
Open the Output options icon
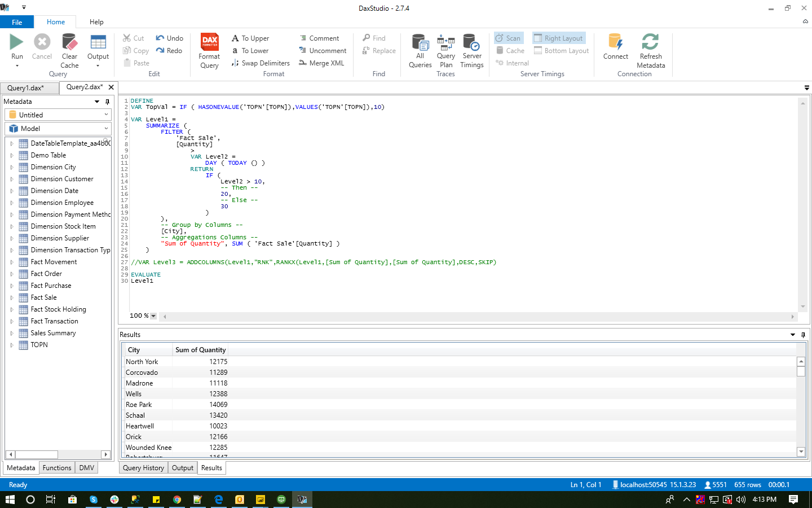coord(98,42)
